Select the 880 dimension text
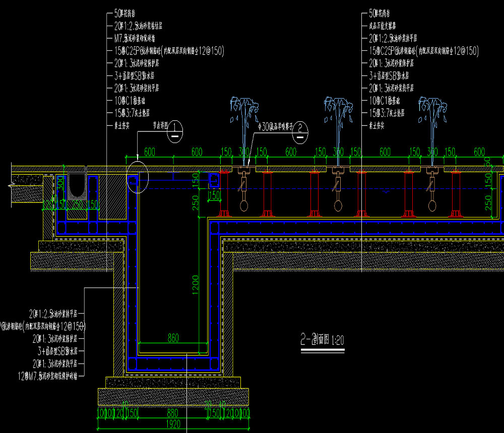 click(x=172, y=413)
